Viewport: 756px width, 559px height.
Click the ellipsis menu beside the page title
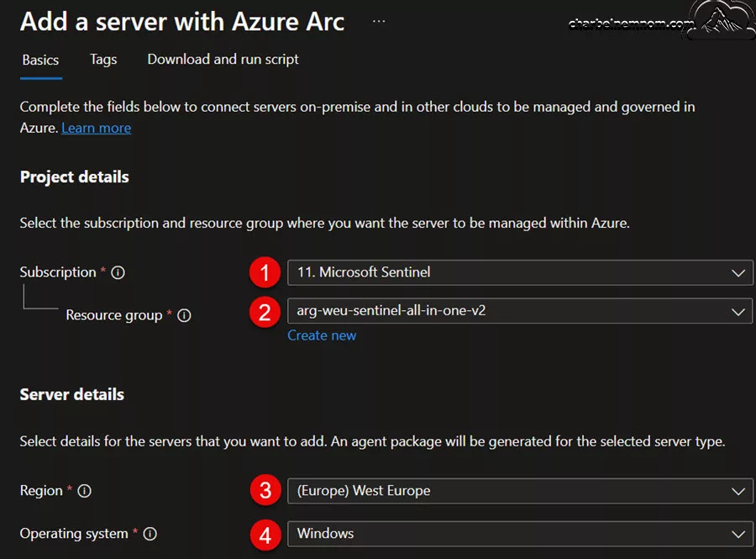pyautogui.click(x=379, y=21)
